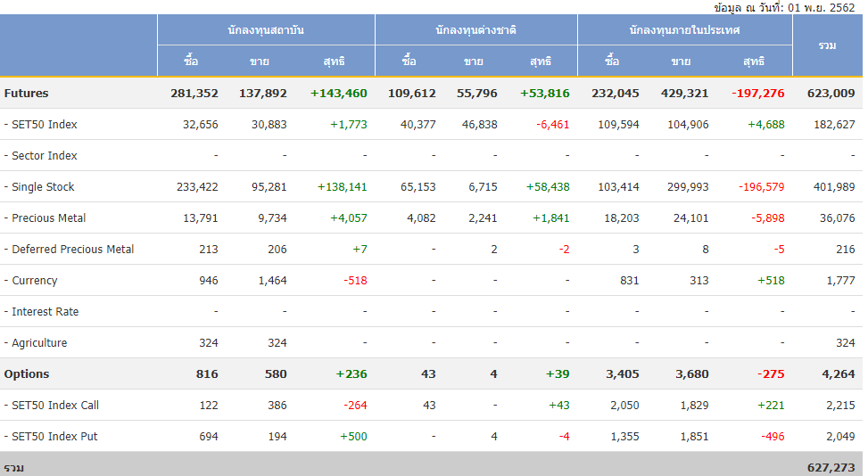Click Precious Metal local net -5,898
Screen dimensions: 868x476
[x=768, y=217]
